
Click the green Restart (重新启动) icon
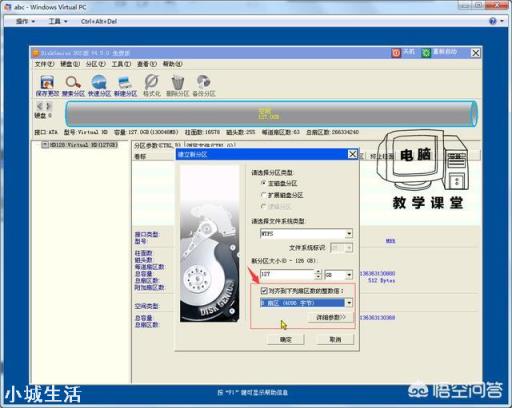426,53
